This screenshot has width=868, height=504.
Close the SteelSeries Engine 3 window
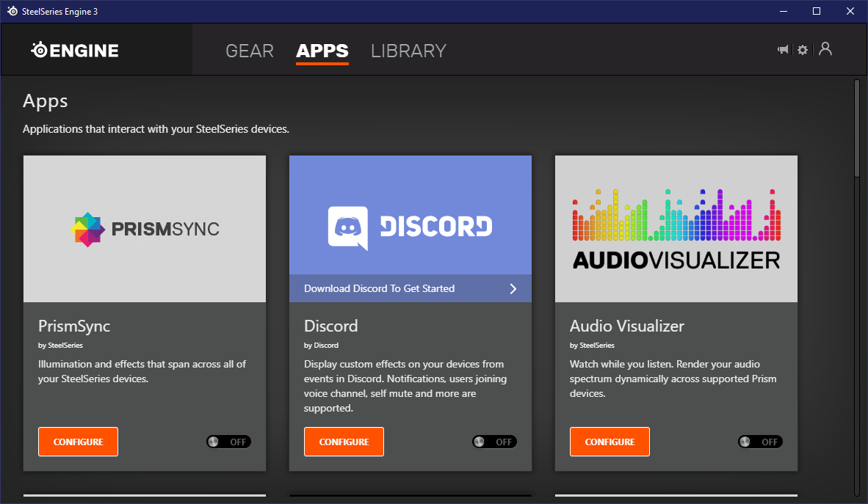click(x=850, y=11)
